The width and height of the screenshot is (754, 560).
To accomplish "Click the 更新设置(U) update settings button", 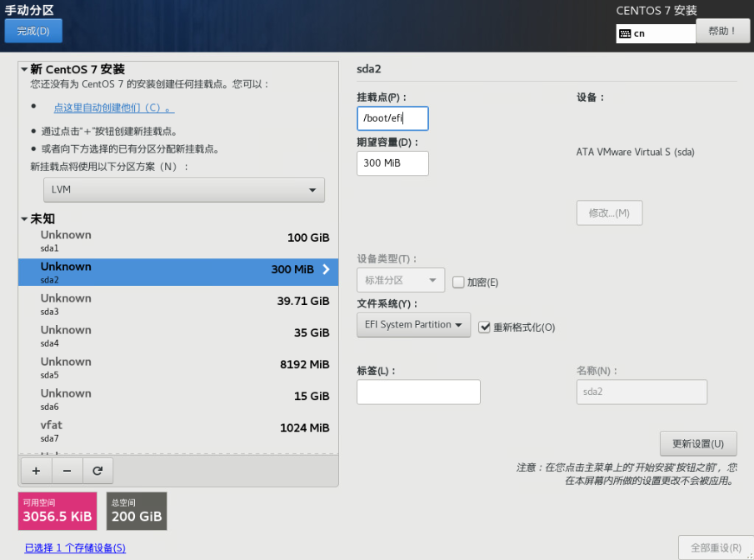I will click(697, 443).
